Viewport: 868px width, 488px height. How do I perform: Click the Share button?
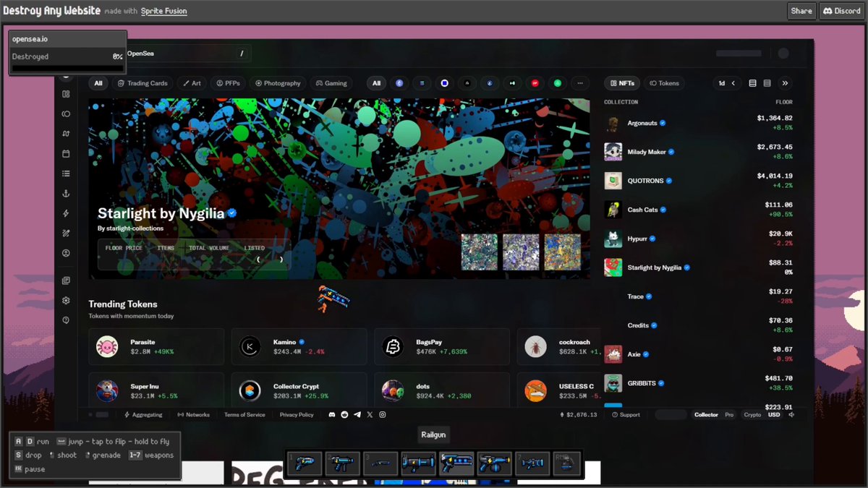(x=801, y=11)
